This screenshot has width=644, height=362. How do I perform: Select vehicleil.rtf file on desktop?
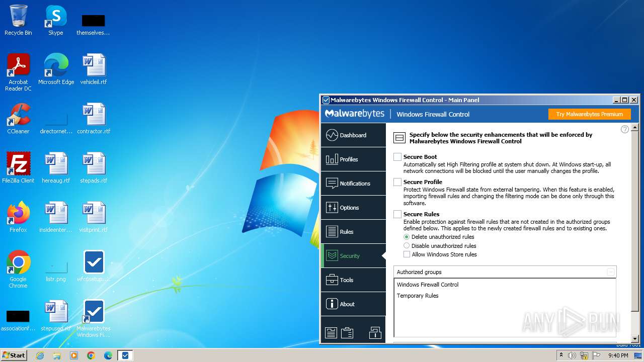click(x=94, y=69)
